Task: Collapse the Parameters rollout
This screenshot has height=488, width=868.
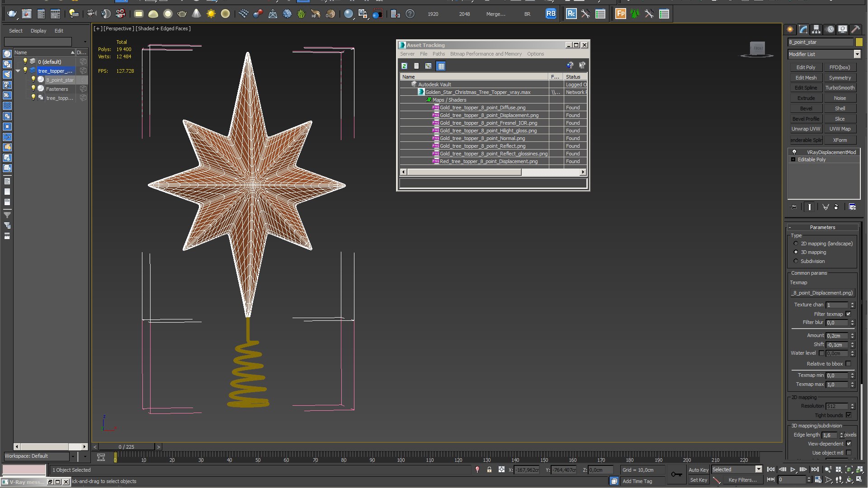Action: click(822, 227)
